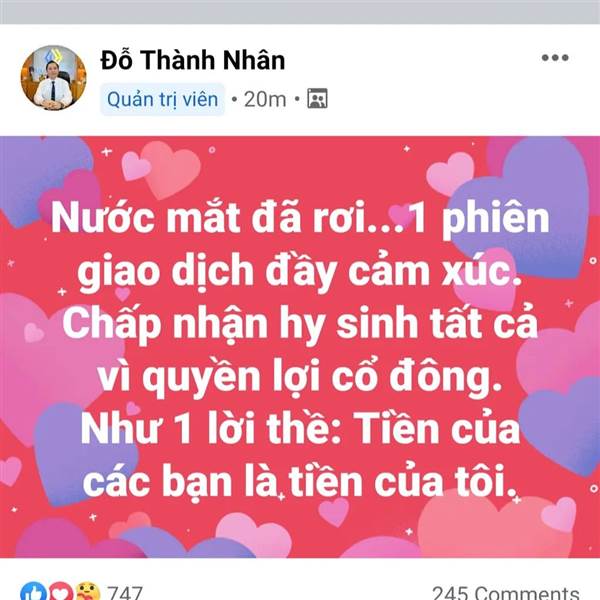Viewport: 600px width, 600px height.
Task: Open Đỗ Thành Nhân's profile picture
Action: coord(54,78)
